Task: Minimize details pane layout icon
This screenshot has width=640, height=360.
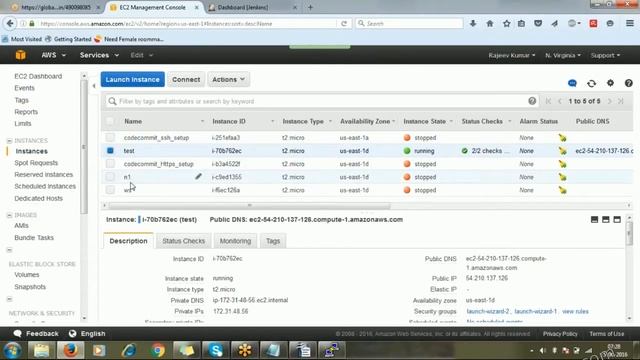Action: point(594,220)
